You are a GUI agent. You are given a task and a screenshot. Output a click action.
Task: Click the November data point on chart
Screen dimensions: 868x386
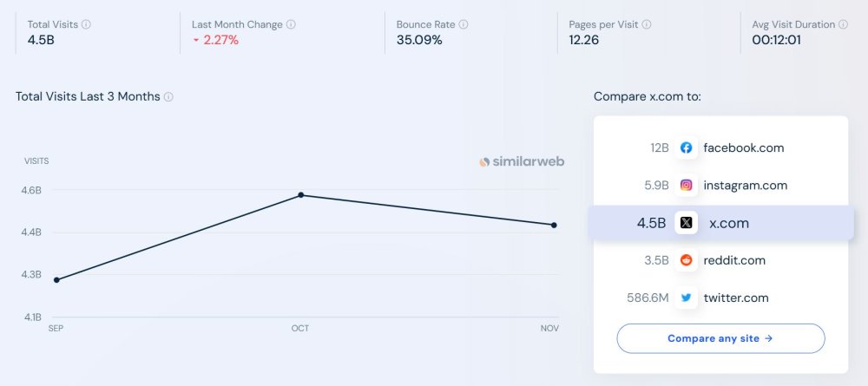tap(554, 225)
